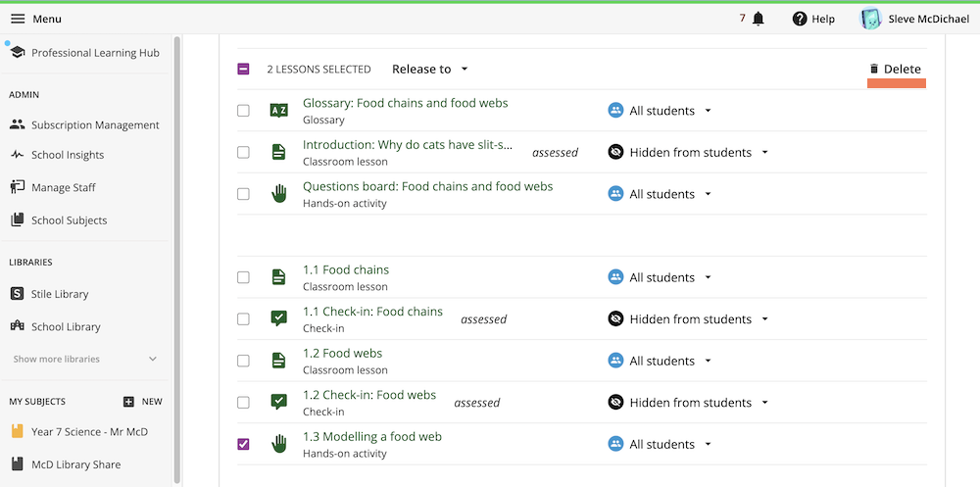Tick the Glossary lesson checkbox
980x487 pixels.
pos(243,111)
